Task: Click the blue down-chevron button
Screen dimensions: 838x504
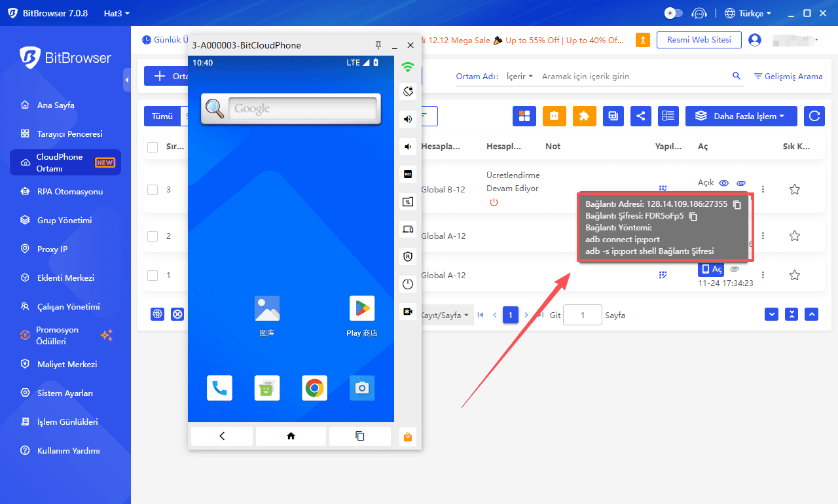Action: (772, 314)
